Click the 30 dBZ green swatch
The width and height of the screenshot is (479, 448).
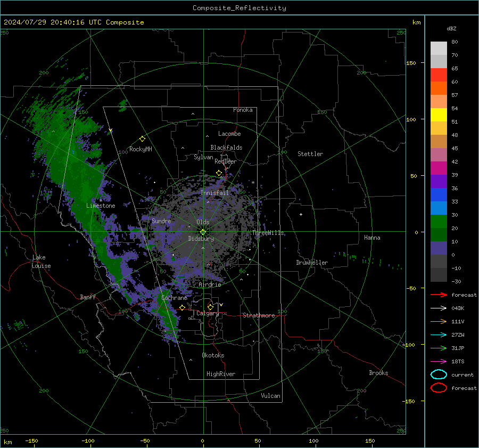[x=439, y=222]
